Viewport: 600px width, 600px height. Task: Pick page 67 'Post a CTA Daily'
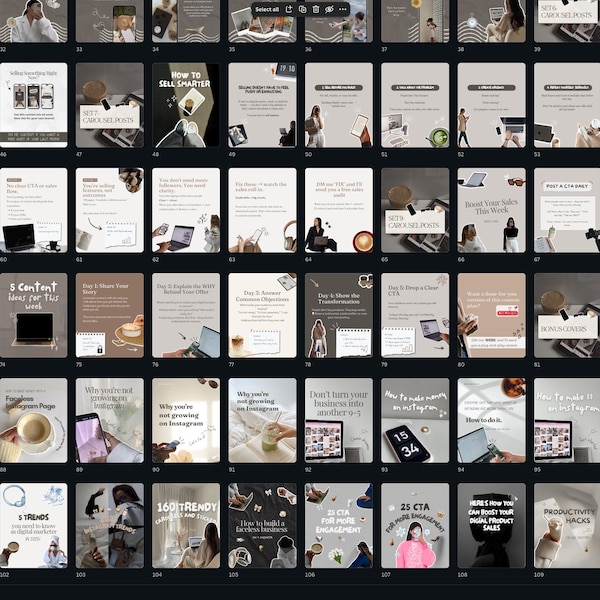point(567,210)
